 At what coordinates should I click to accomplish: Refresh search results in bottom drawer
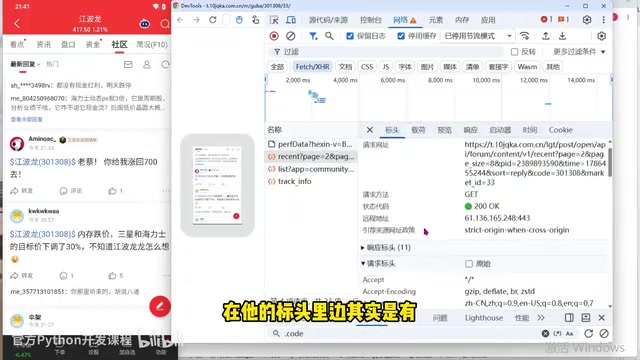click(588, 333)
